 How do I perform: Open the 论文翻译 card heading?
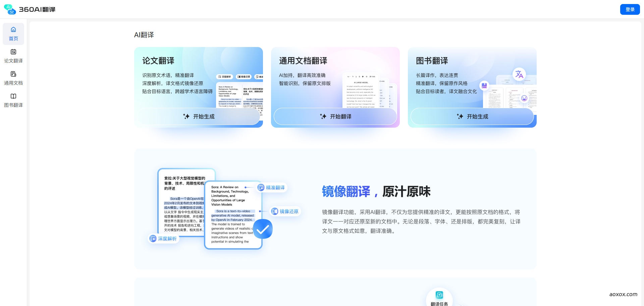pos(158,60)
